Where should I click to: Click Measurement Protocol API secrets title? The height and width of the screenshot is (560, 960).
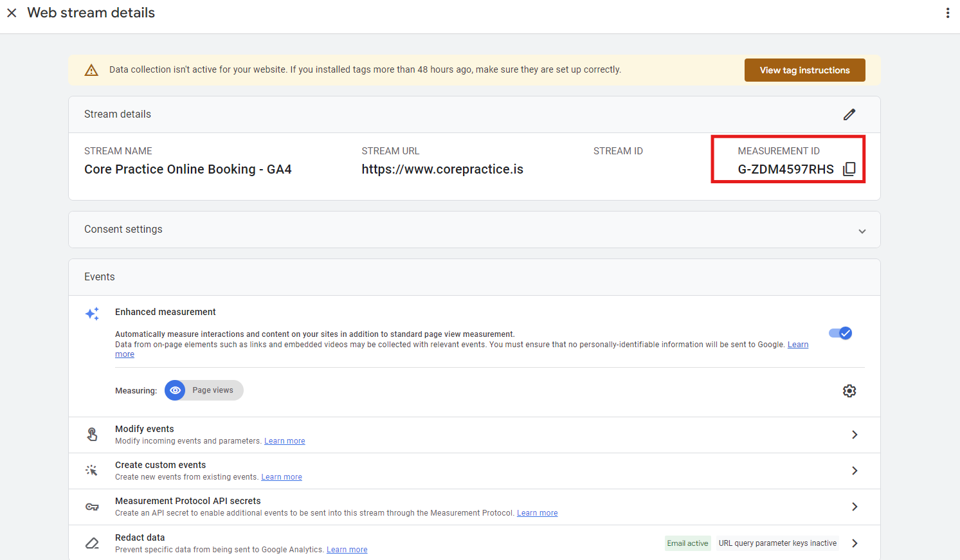click(x=188, y=501)
